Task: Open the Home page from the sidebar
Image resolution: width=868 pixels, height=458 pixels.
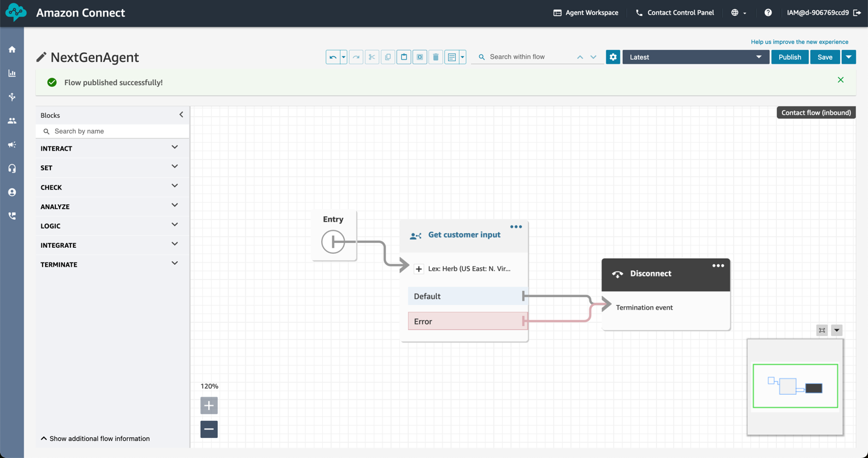Action: pyautogui.click(x=12, y=49)
